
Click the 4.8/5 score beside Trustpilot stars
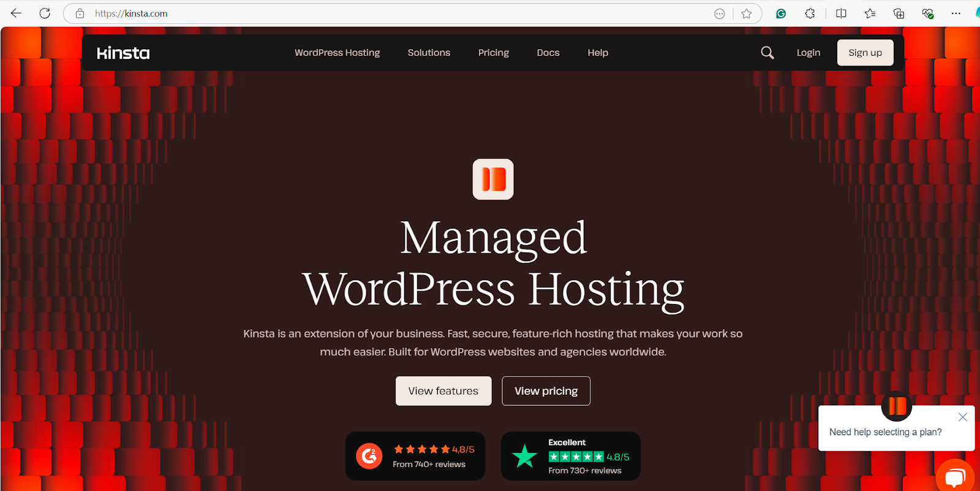(618, 457)
